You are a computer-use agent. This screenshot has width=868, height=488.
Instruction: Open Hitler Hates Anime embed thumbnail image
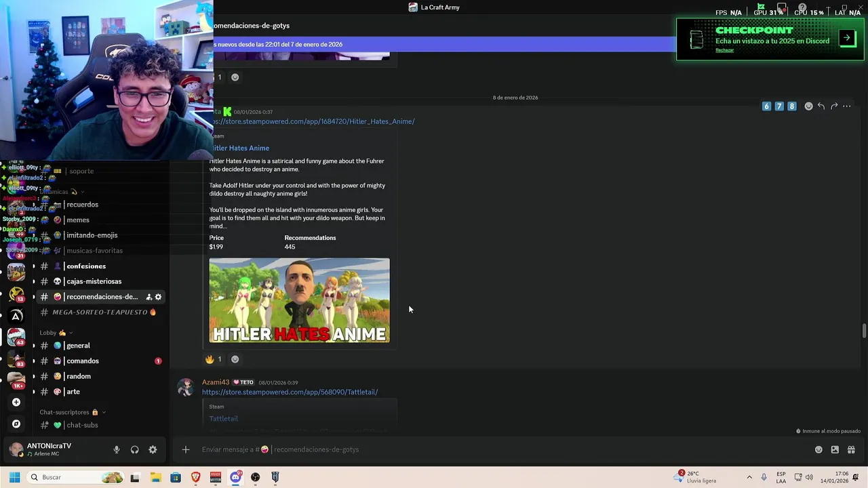[299, 300]
